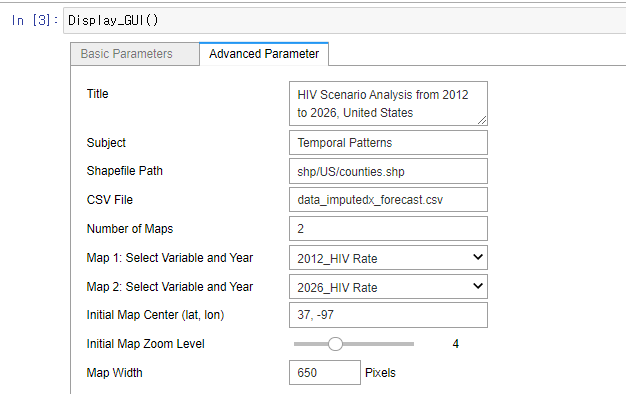
Task: Select the Advanced Parameter tab
Action: (x=264, y=54)
